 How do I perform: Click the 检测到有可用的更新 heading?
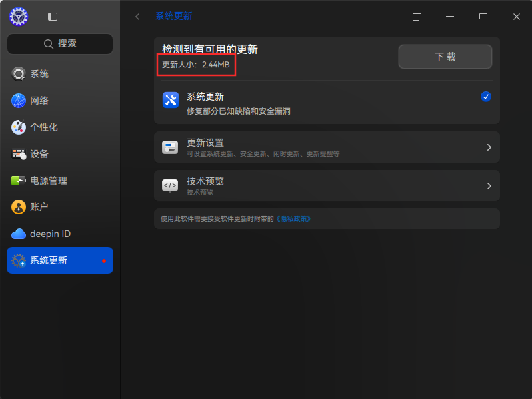[210, 49]
